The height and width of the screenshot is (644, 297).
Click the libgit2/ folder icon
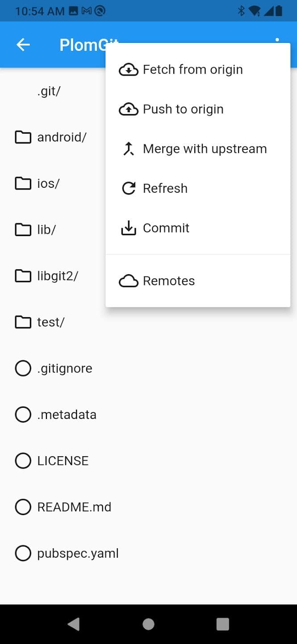click(23, 275)
